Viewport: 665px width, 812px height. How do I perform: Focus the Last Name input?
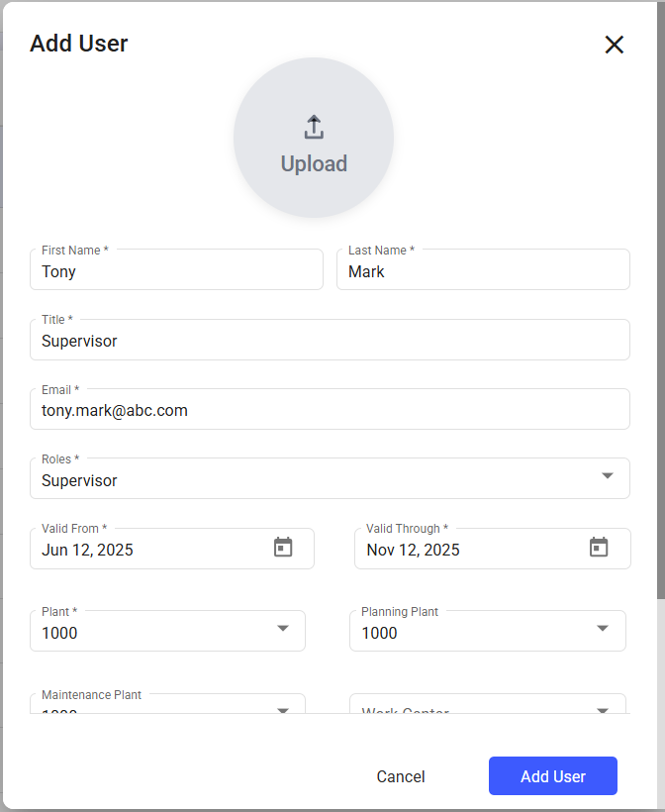click(x=483, y=271)
